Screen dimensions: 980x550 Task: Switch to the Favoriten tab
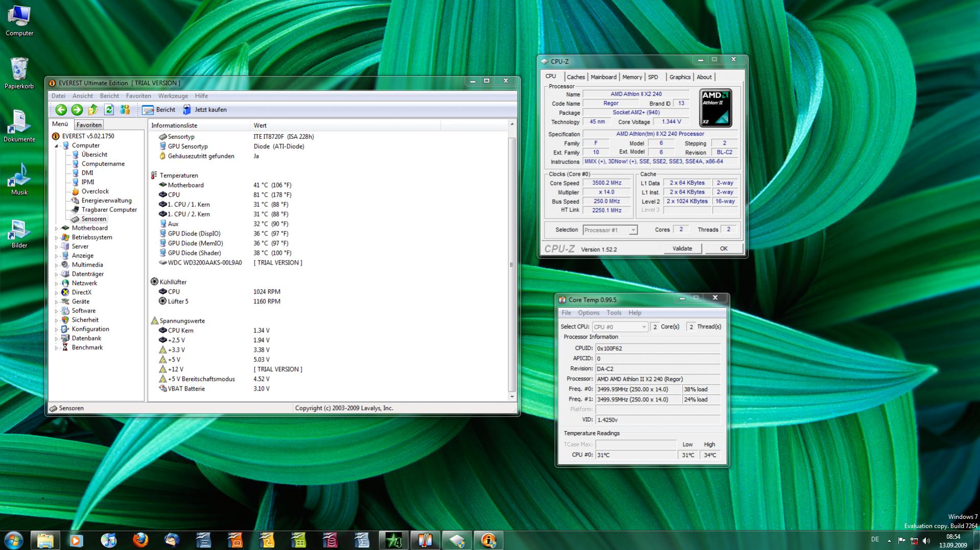(89, 125)
